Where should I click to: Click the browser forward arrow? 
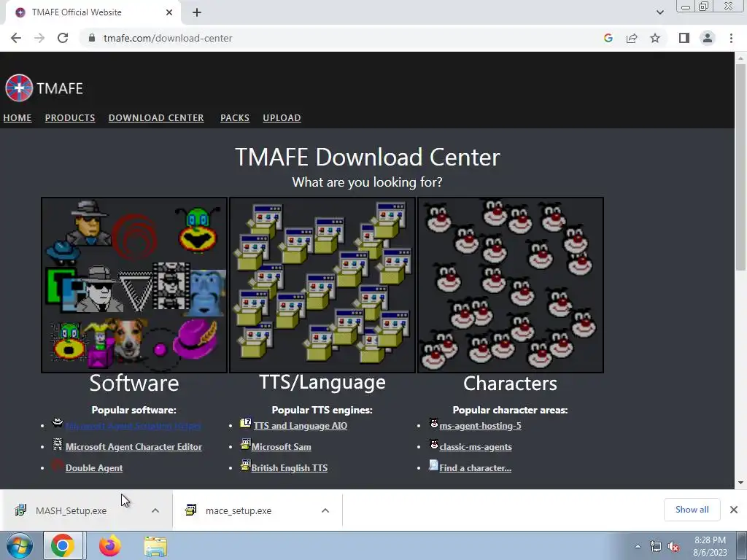tap(39, 38)
